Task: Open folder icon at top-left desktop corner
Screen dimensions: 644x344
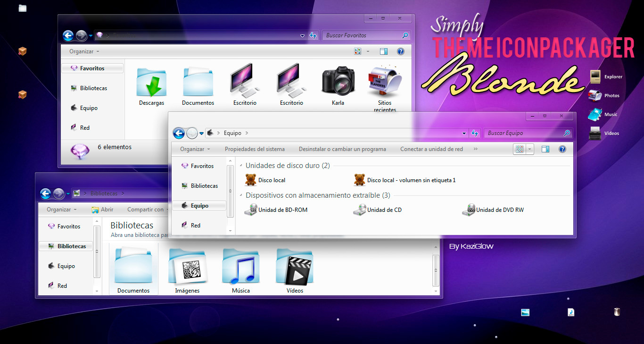Action: pyautogui.click(x=22, y=8)
